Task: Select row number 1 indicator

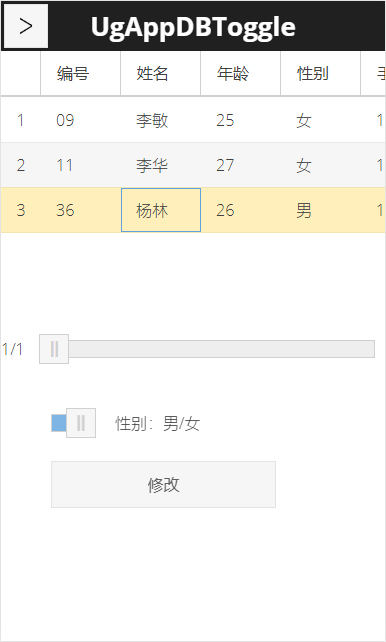Action: click(20, 120)
